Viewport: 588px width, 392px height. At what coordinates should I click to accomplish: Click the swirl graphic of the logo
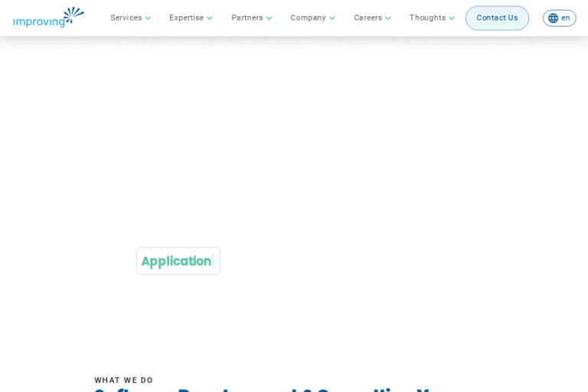(73, 14)
